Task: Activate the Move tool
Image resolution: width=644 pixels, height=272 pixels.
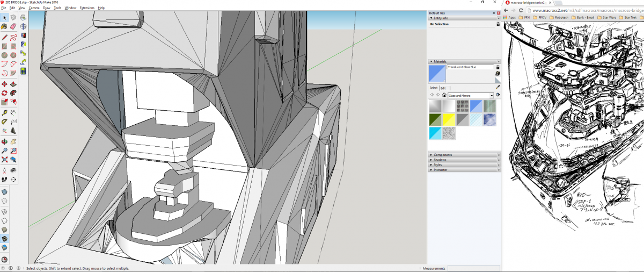Action: click(x=4, y=84)
